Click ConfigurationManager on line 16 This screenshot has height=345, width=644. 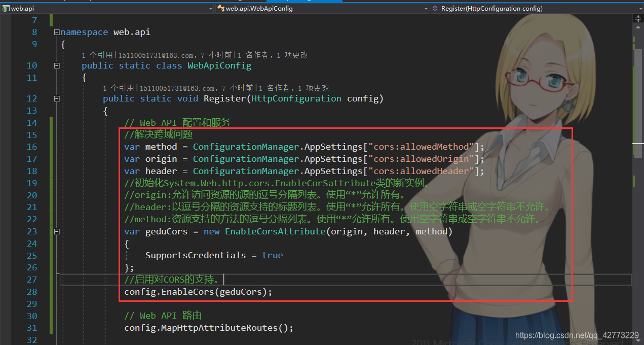[246, 147]
